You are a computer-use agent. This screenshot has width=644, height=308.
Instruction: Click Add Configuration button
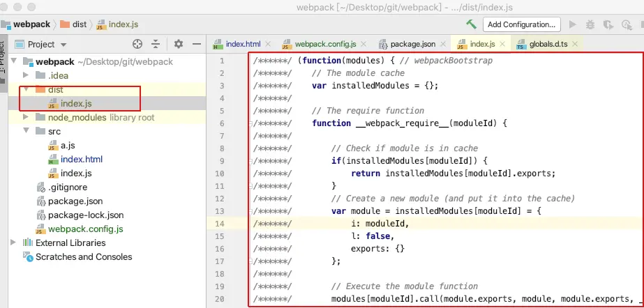pyautogui.click(x=522, y=24)
